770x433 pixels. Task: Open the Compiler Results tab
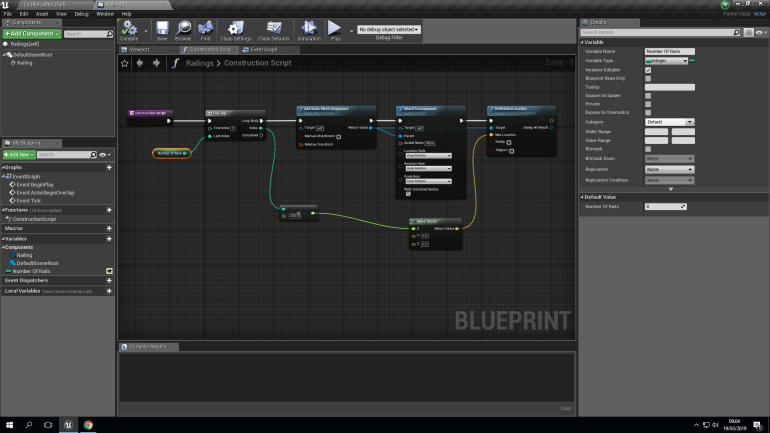click(148, 347)
